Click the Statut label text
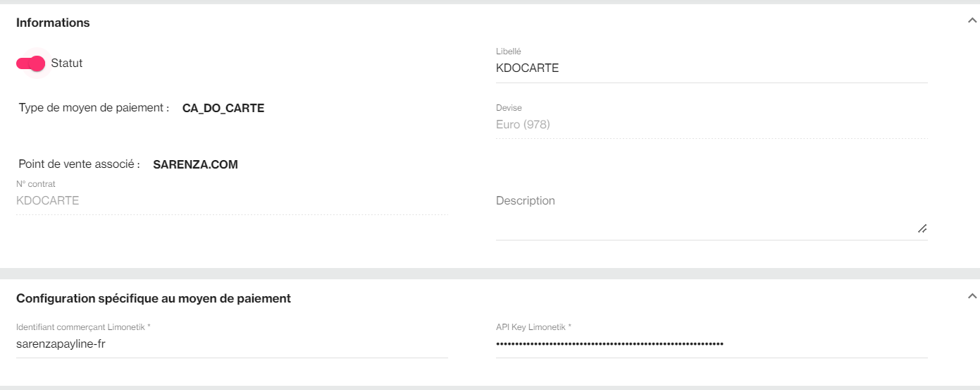The height and width of the screenshot is (390, 980). tap(67, 63)
